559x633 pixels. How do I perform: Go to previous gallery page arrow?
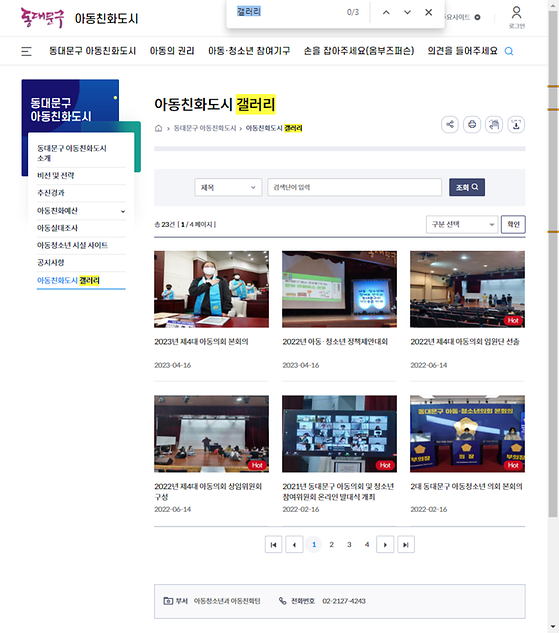point(294,545)
